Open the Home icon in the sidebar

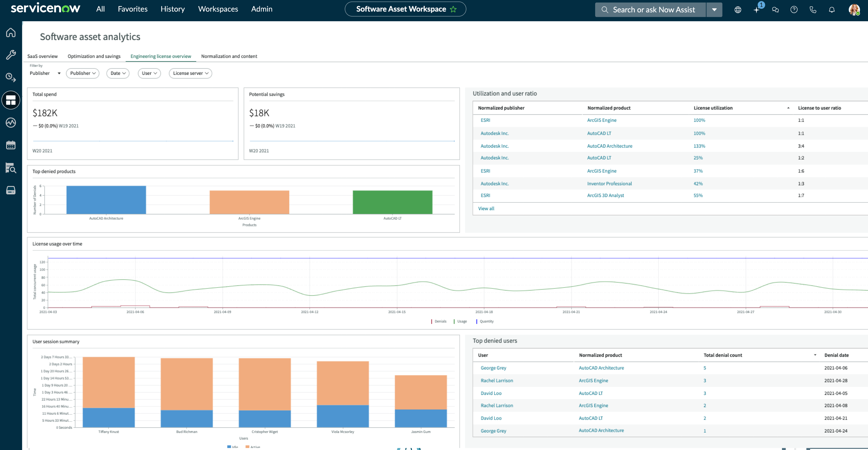11,32
